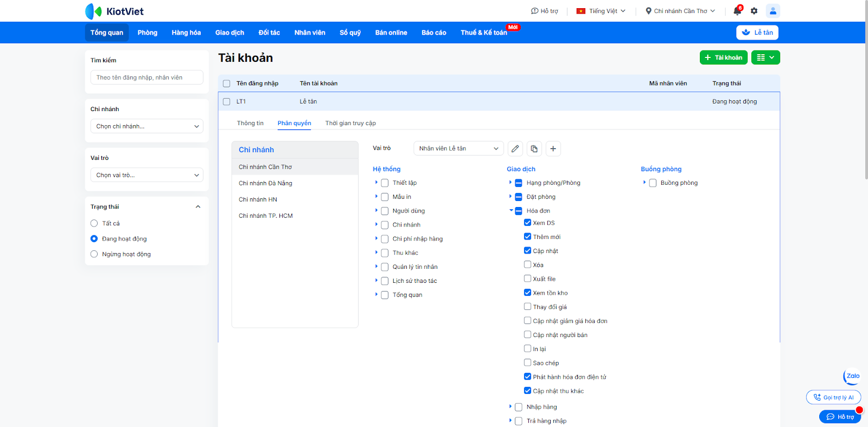This screenshot has width=868, height=427.
Task: Check the Buồng phòng permission
Action: coord(653,183)
